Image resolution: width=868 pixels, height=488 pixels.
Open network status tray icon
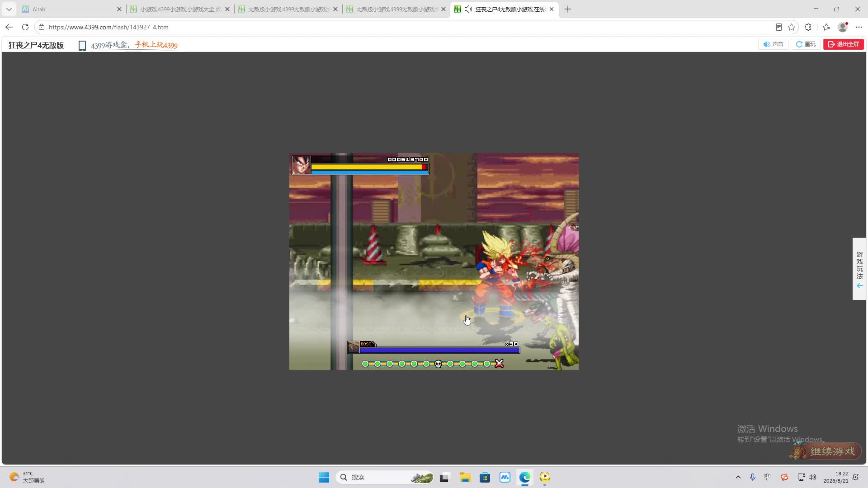[801, 477]
